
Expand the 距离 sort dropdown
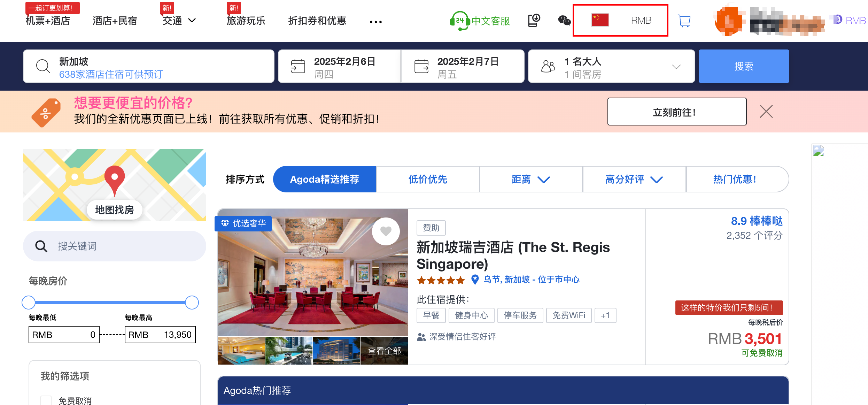pyautogui.click(x=544, y=179)
